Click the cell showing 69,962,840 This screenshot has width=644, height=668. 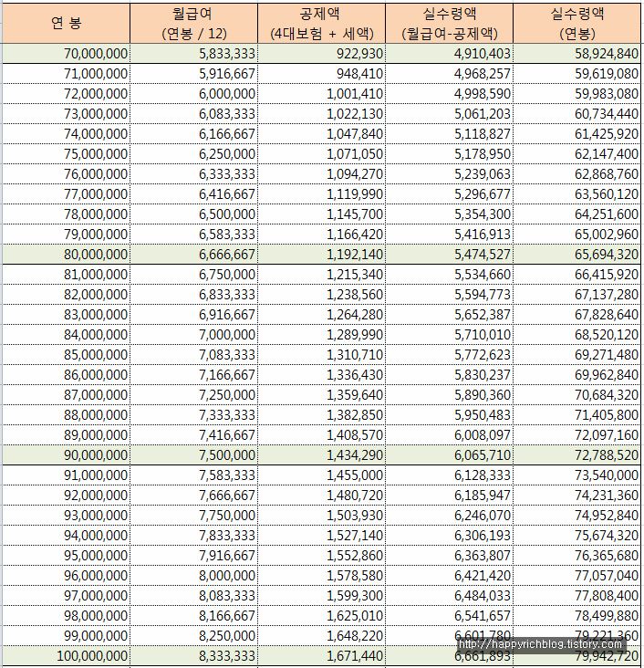(x=577, y=374)
